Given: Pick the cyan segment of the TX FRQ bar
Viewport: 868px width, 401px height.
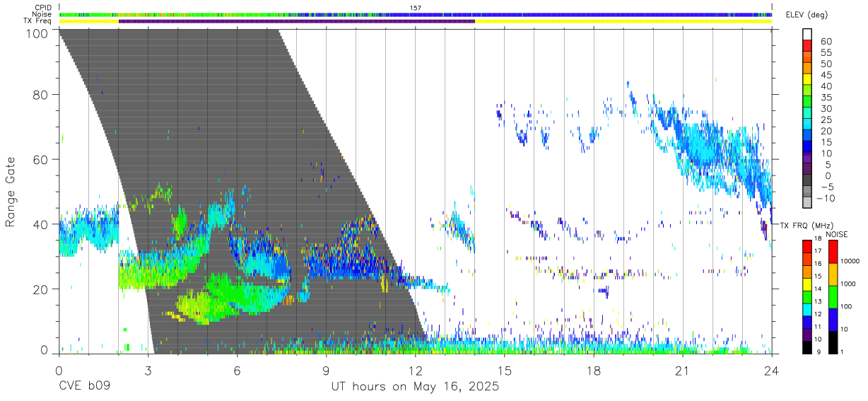Looking at the screenshot, I should pos(807,310).
